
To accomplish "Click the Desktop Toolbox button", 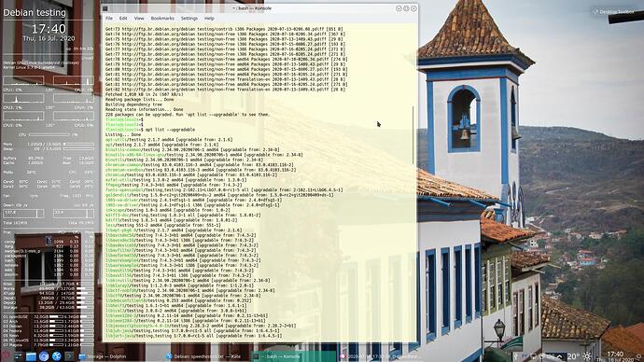I will click(613, 12).
